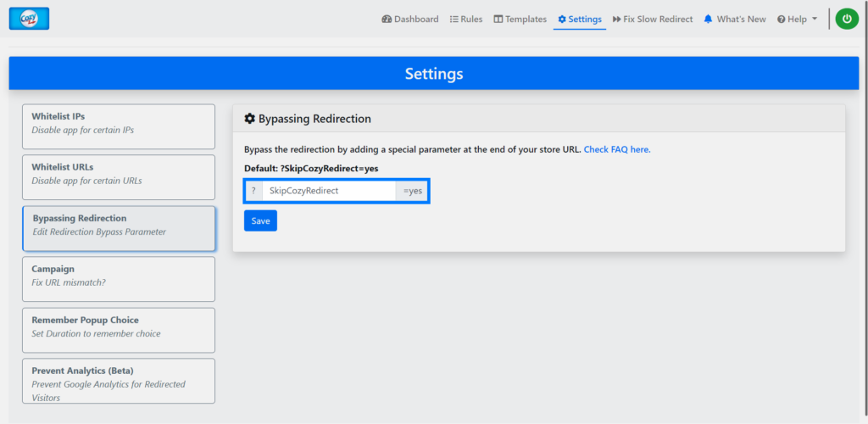The height and width of the screenshot is (424, 868).
Task: Open the Whitelist IPs settings tab
Action: [x=119, y=126]
